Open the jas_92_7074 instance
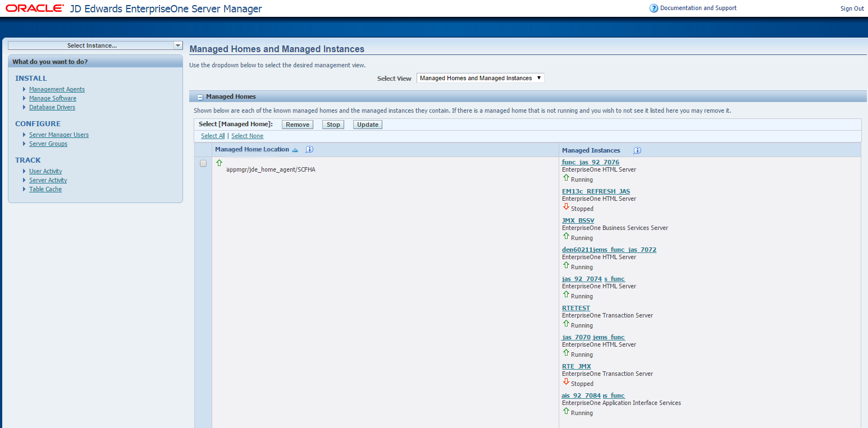 point(593,279)
